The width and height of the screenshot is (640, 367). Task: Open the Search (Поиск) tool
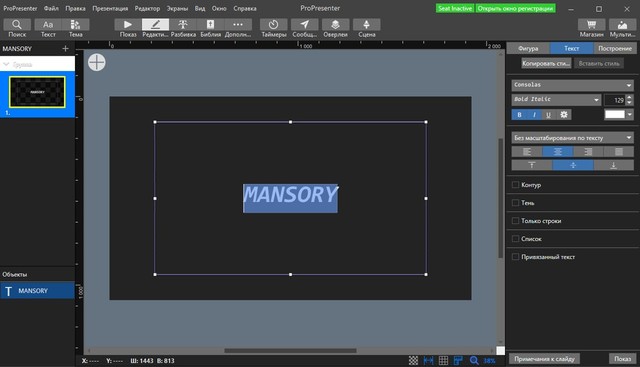pyautogui.click(x=17, y=24)
